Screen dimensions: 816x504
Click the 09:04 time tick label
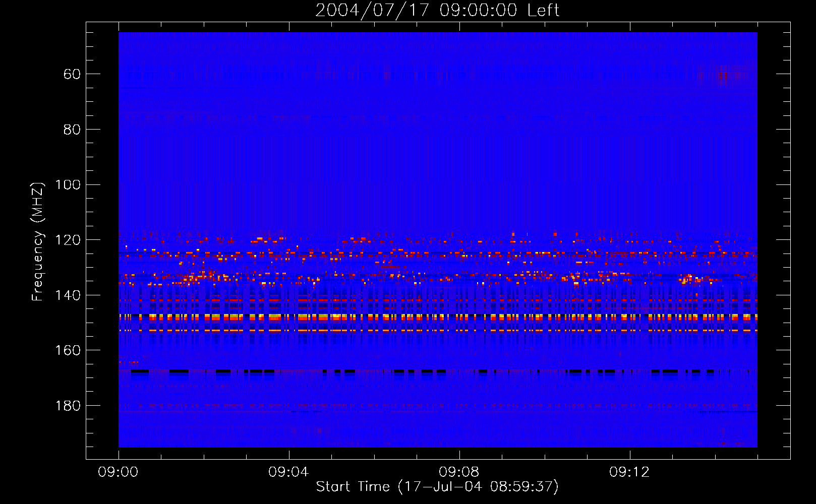[288, 472]
